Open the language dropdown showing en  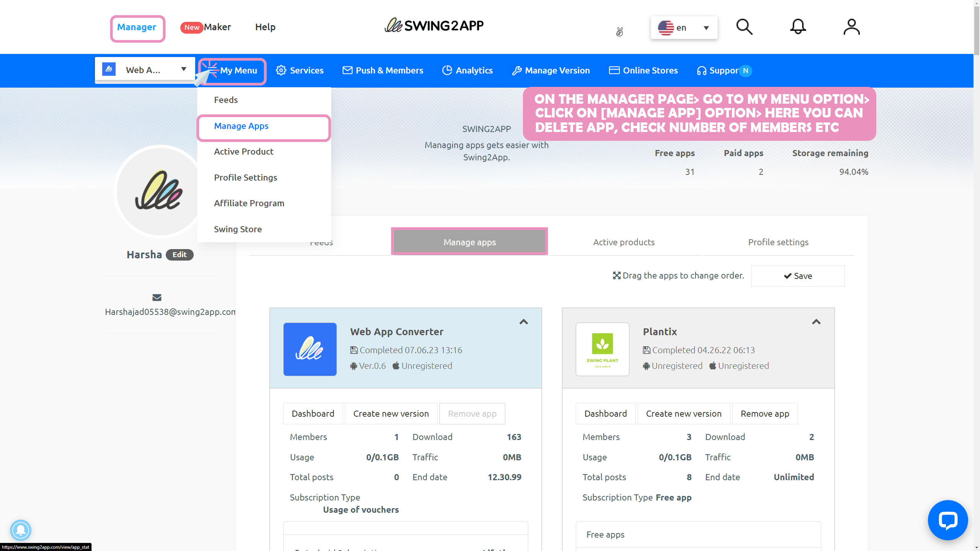click(x=684, y=28)
